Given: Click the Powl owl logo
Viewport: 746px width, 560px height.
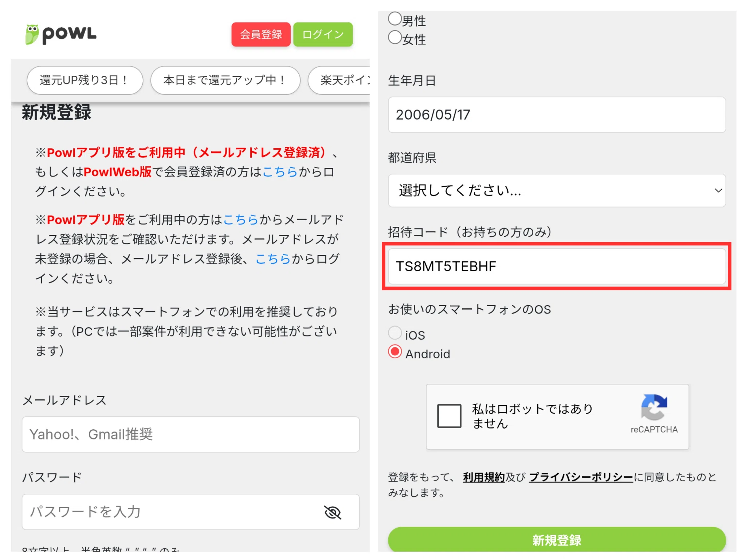Looking at the screenshot, I should (x=61, y=35).
